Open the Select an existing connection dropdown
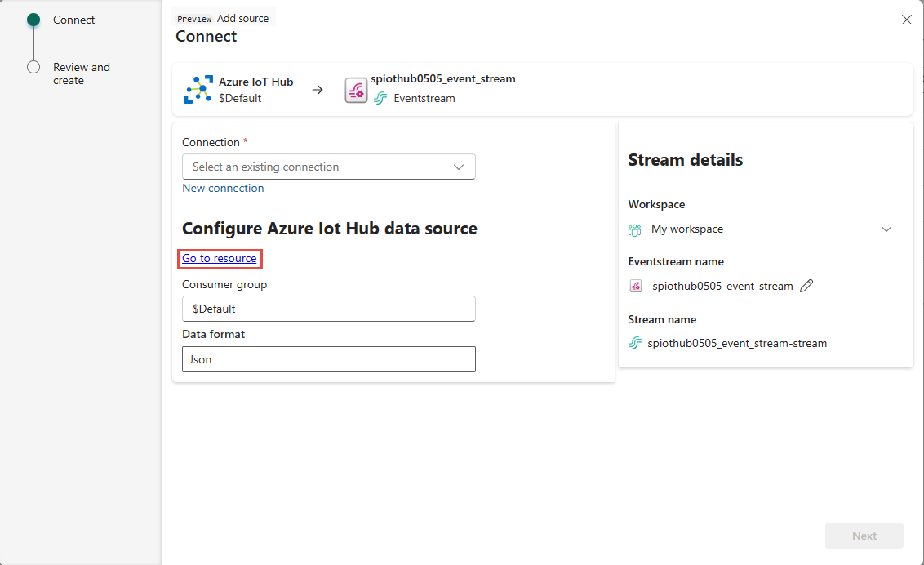 [329, 167]
